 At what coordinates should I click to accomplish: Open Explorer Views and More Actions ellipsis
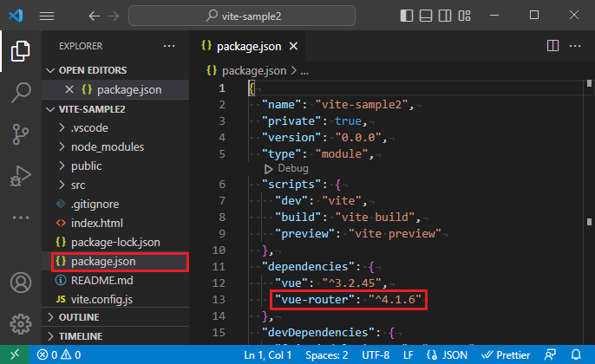pyautogui.click(x=169, y=46)
